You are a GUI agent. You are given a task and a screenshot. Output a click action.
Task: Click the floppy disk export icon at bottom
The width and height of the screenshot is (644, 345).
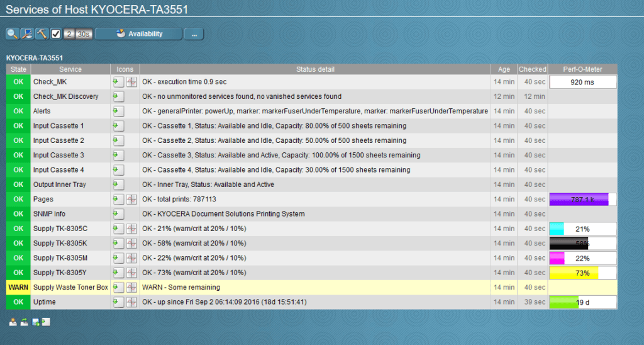[x=36, y=322]
